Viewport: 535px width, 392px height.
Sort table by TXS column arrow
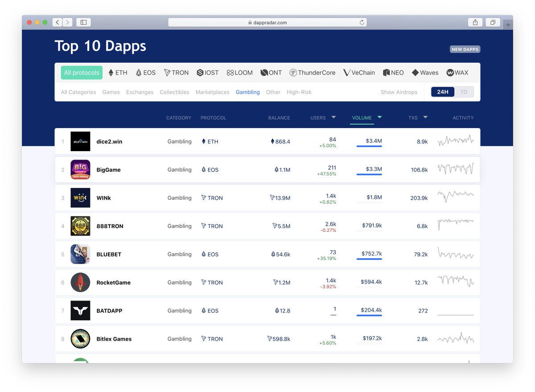click(425, 117)
